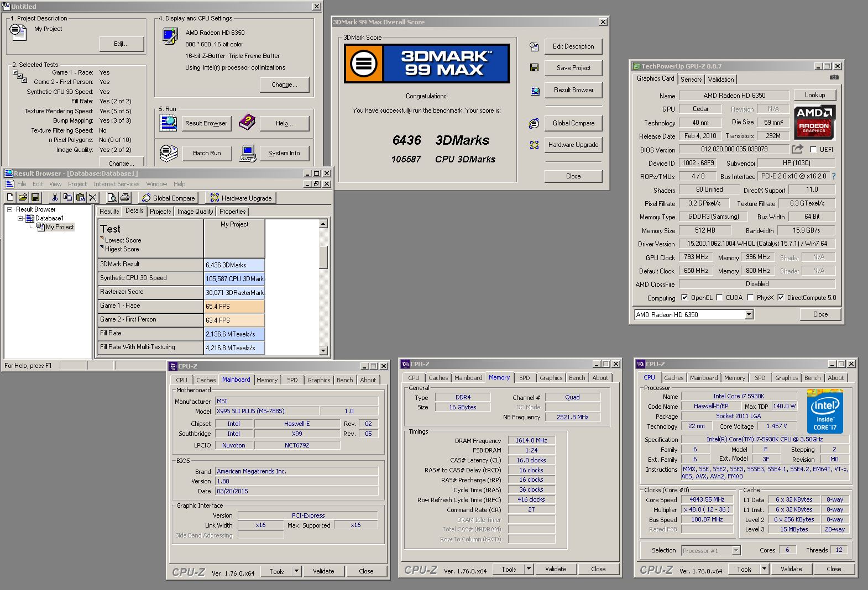Click the GPU-Z camera screenshot icon
Viewport: 868px width, 590px height.
pos(834,78)
